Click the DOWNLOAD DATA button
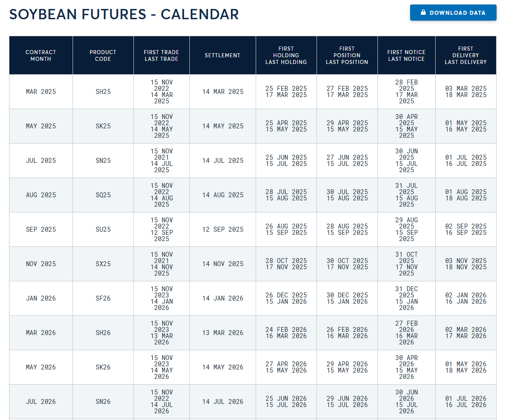This screenshot has height=420, width=510. click(x=453, y=13)
